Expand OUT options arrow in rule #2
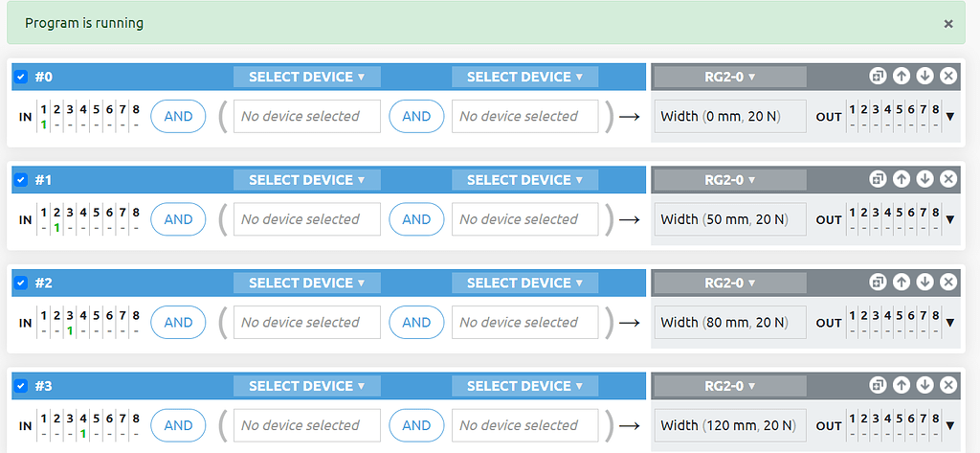Screen dimensions: 980x453 [949, 323]
